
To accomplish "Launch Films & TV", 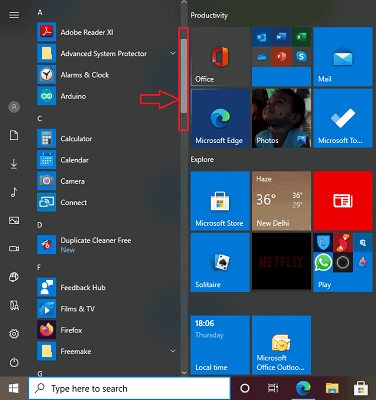I will (x=107, y=309).
